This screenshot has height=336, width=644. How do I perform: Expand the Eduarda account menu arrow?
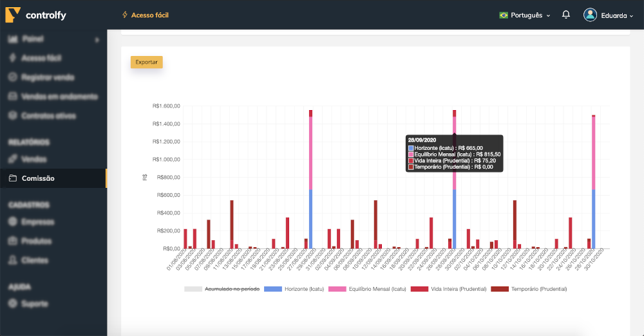point(631,16)
